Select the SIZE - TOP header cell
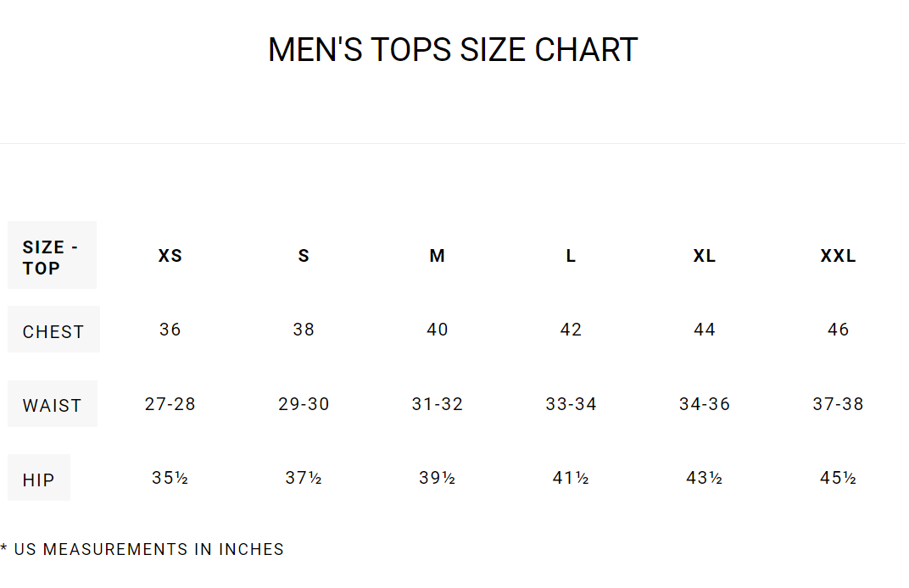 [x=51, y=258]
